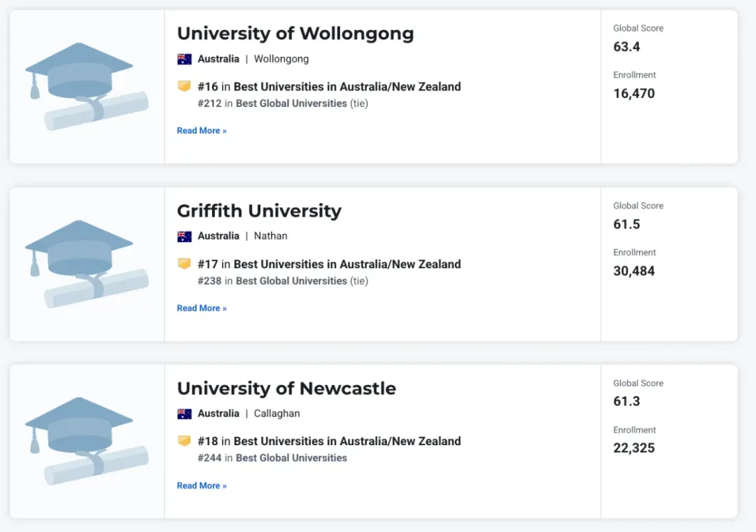Screen dimensions: 756x532
Task: Open the University of Newcastle title link
Action: point(286,388)
